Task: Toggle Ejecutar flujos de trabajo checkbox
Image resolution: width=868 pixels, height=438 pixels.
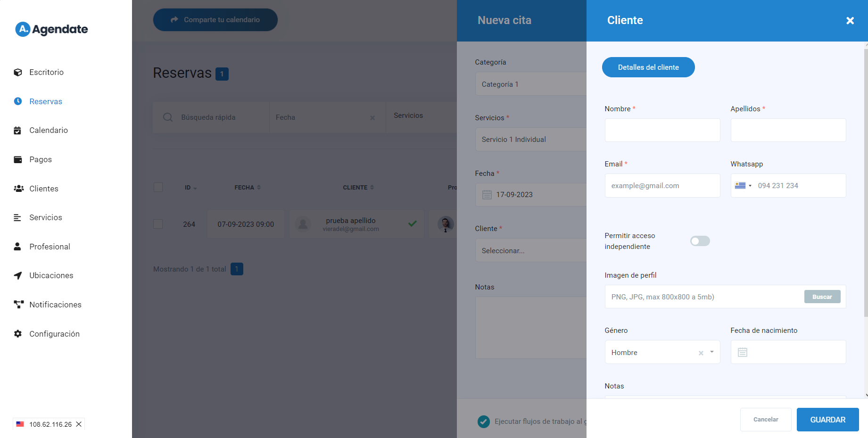Action: (x=483, y=421)
